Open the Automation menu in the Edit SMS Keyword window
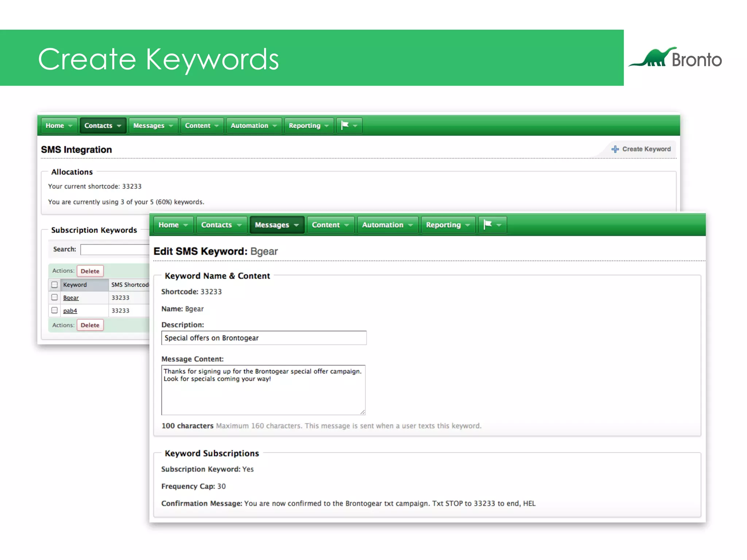Viewport: 747px width, 560px height. (387, 225)
